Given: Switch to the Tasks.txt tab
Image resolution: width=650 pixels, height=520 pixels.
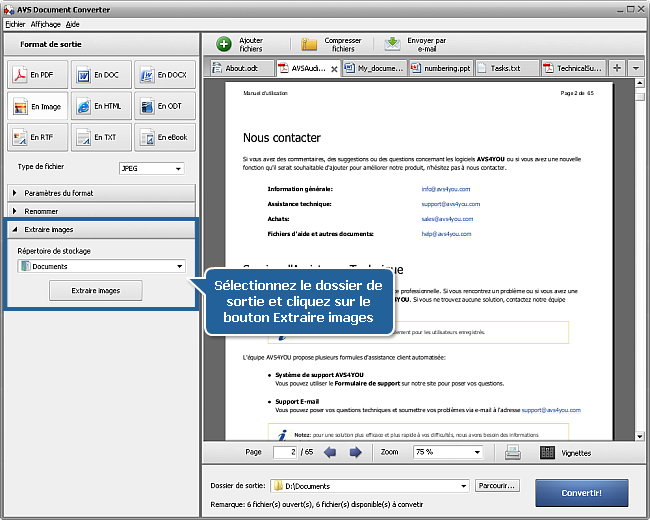Looking at the screenshot, I should click(x=508, y=68).
